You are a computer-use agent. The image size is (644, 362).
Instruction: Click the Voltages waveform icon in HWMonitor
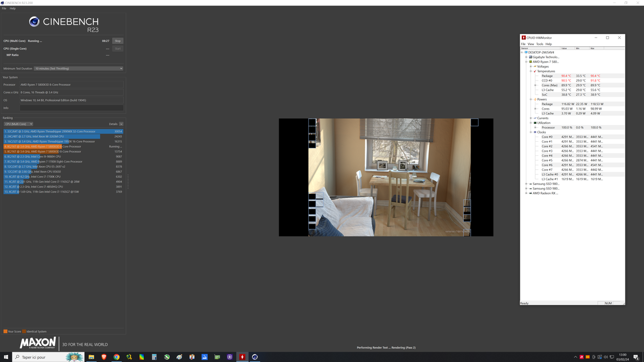tap(535, 66)
